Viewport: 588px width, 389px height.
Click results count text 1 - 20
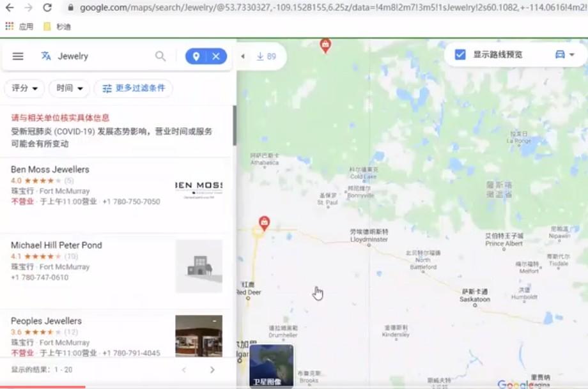tap(63, 370)
